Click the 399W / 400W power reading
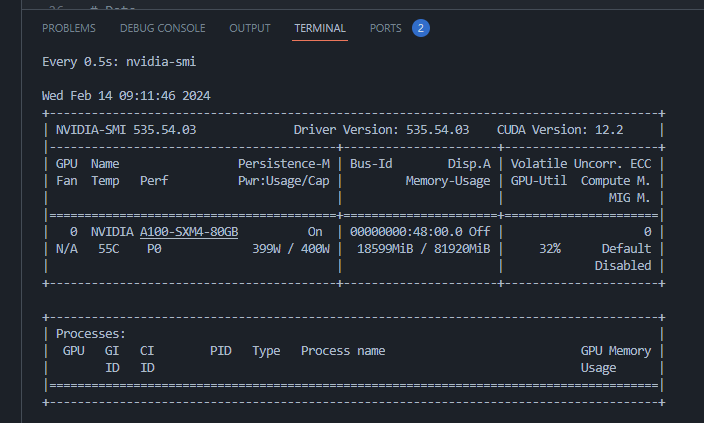This screenshot has width=704, height=423. [291, 248]
